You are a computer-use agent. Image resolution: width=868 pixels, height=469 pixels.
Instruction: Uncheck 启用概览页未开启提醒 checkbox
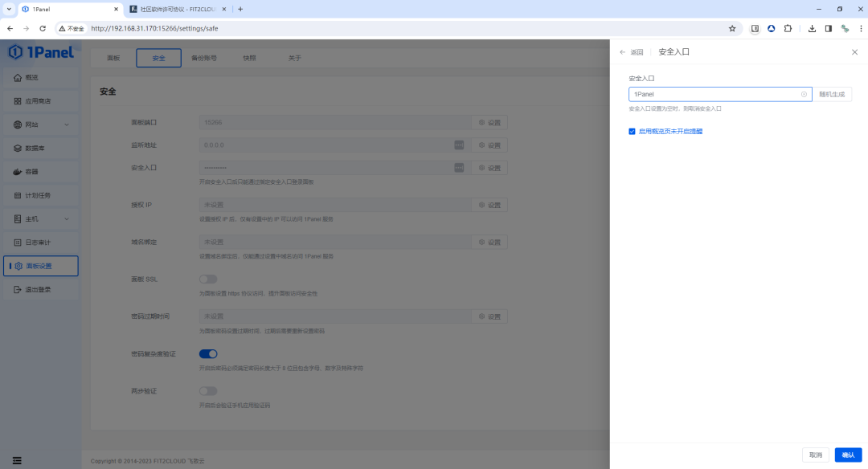click(631, 130)
